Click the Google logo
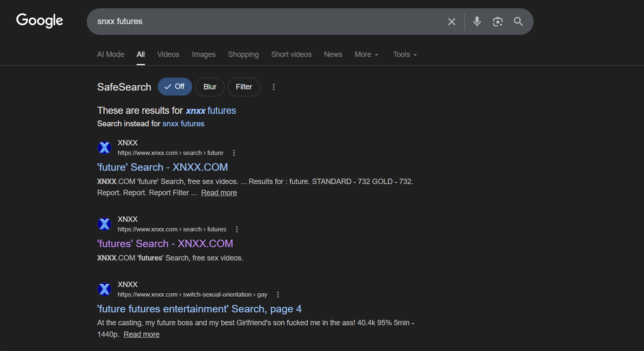Screen dimensions: 644x351 click(x=39, y=20)
